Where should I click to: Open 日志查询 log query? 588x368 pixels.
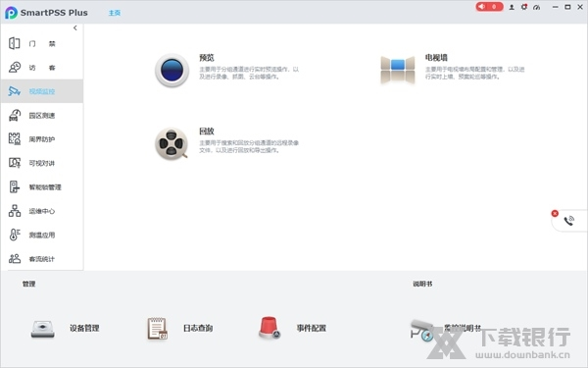point(180,329)
